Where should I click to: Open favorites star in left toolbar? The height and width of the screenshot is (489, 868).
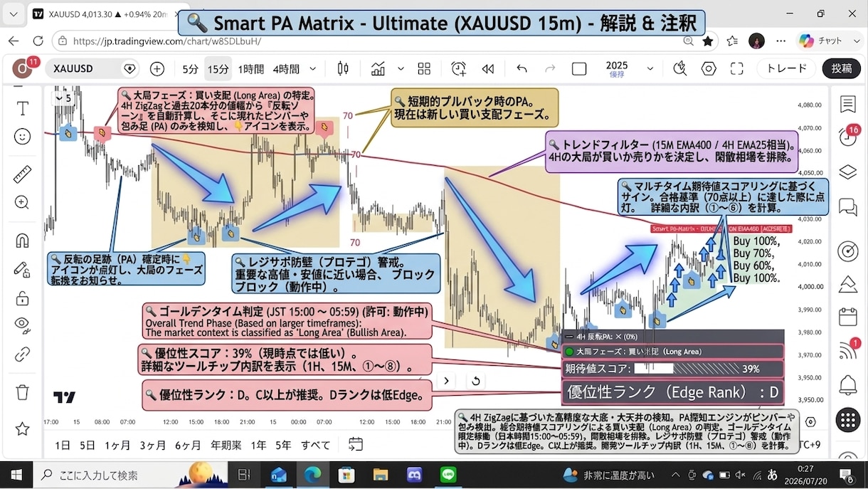tap(23, 428)
